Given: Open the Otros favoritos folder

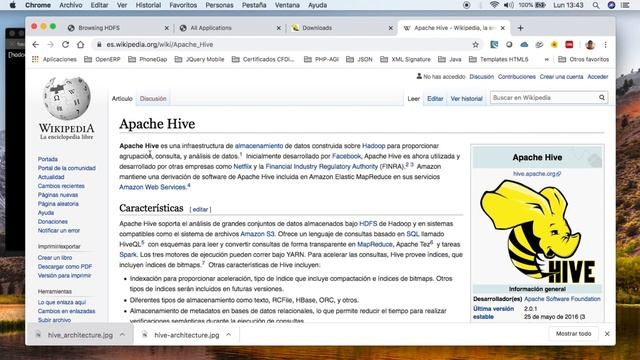Looking at the screenshot, I should tap(583, 59).
